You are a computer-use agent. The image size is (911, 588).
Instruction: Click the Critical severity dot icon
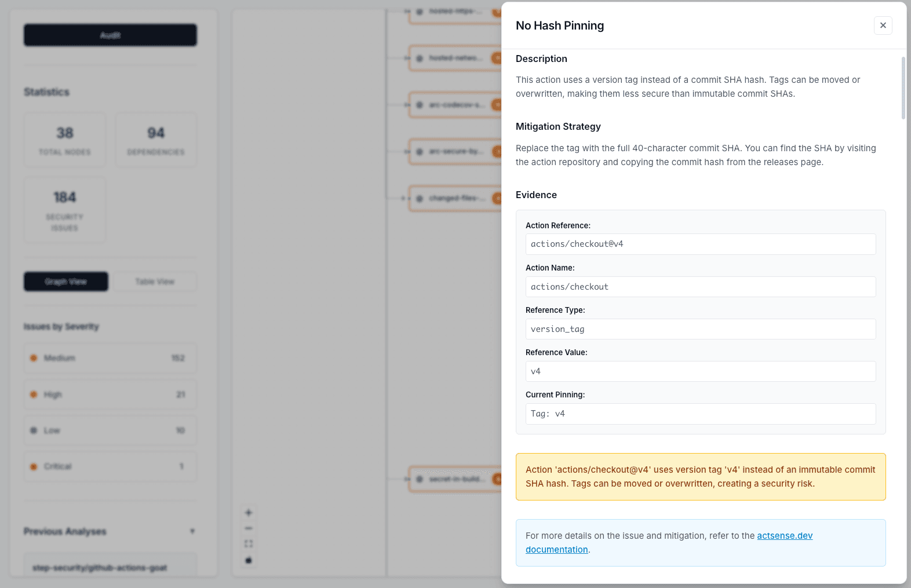[34, 466]
